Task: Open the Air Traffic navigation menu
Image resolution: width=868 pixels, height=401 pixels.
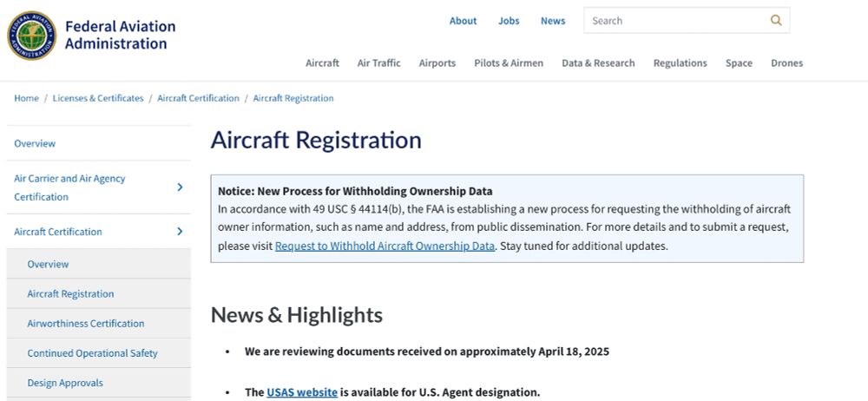Action: (x=378, y=63)
